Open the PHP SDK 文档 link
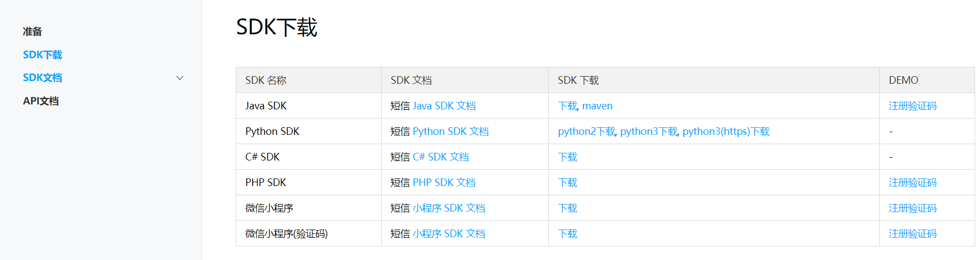The height and width of the screenshot is (260, 980). click(x=444, y=182)
